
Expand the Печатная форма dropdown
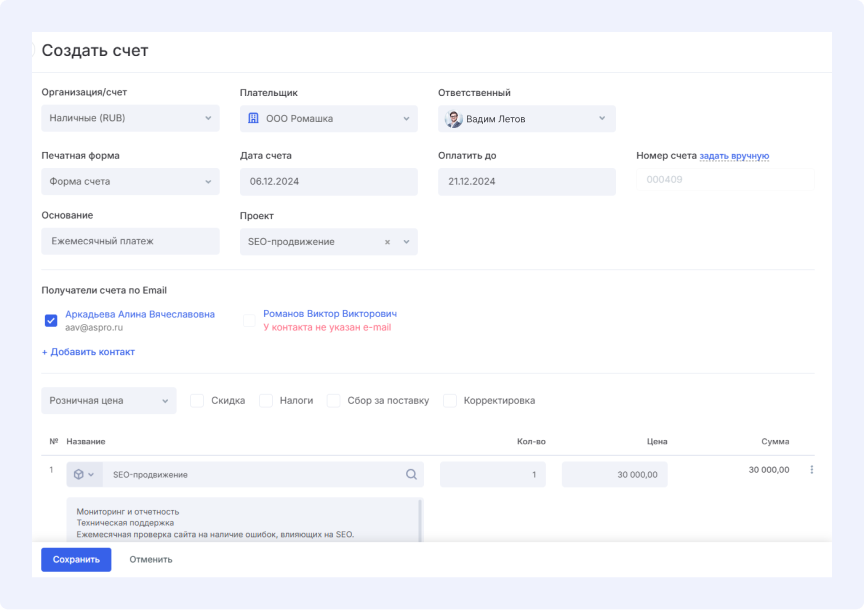pos(130,182)
